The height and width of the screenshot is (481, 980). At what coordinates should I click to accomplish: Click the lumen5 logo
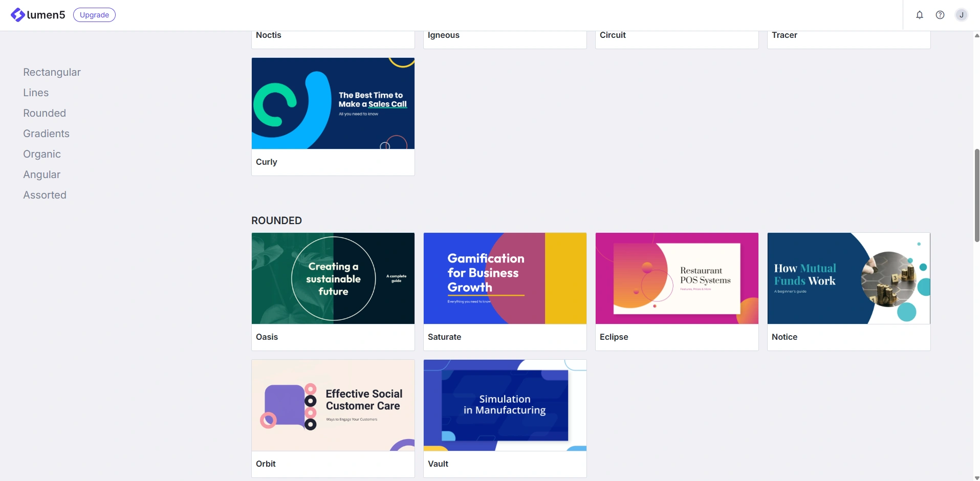tap(38, 15)
